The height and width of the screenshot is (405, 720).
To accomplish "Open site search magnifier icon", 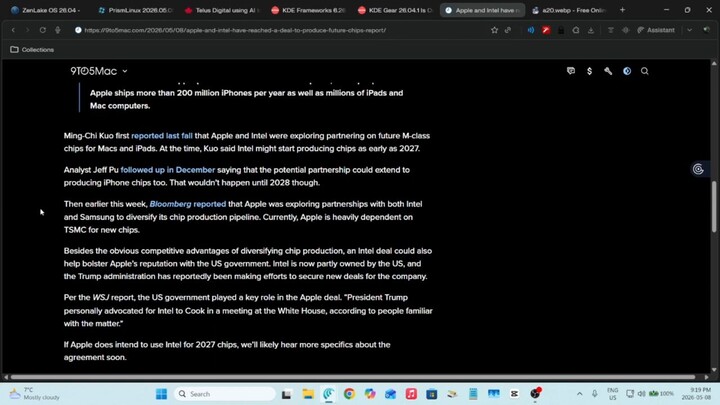I will tap(645, 71).
